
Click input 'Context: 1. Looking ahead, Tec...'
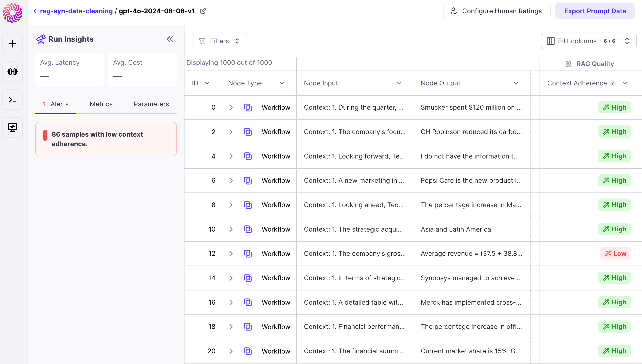[x=354, y=205]
